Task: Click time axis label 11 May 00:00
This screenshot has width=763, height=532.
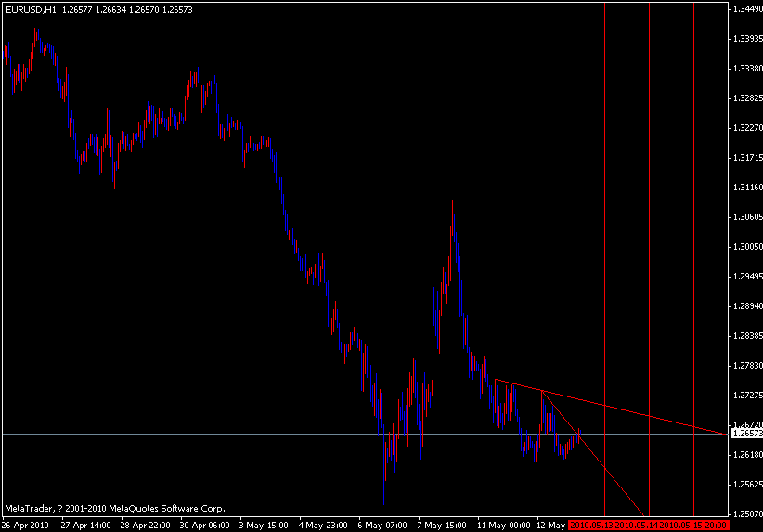Action: pyautogui.click(x=503, y=526)
